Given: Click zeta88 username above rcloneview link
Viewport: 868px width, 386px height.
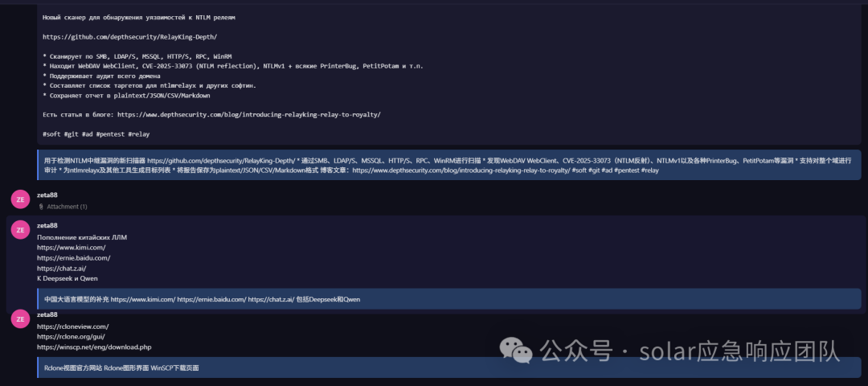Looking at the screenshot, I should [47, 314].
